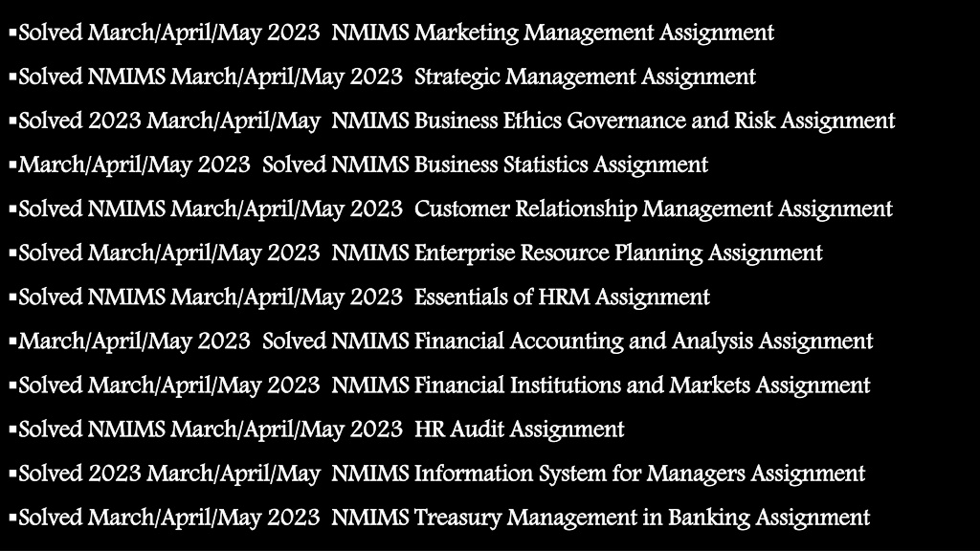Select the Essentials of HRM Assignment text
This screenshot has width=980, height=551.
pyautogui.click(x=562, y=297)
